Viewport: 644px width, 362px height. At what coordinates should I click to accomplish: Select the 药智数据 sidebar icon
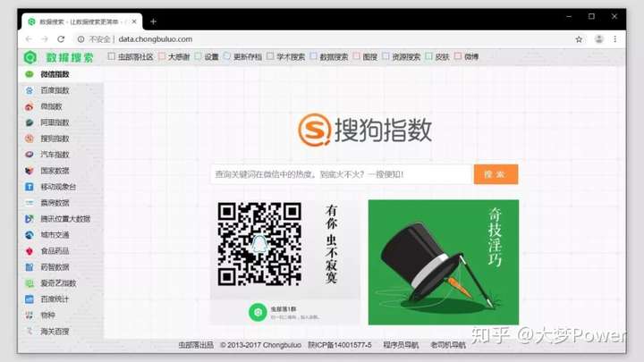30,267
